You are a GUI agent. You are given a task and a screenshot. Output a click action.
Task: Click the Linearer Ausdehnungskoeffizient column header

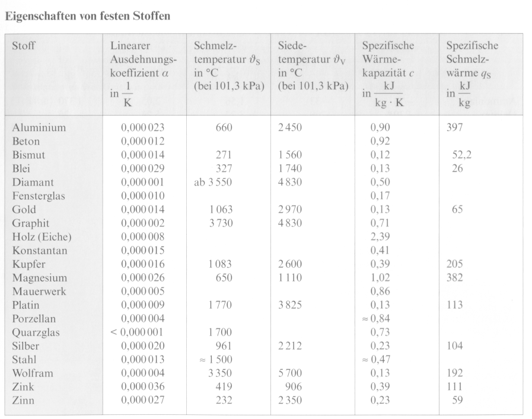click(x=143, y=73)
